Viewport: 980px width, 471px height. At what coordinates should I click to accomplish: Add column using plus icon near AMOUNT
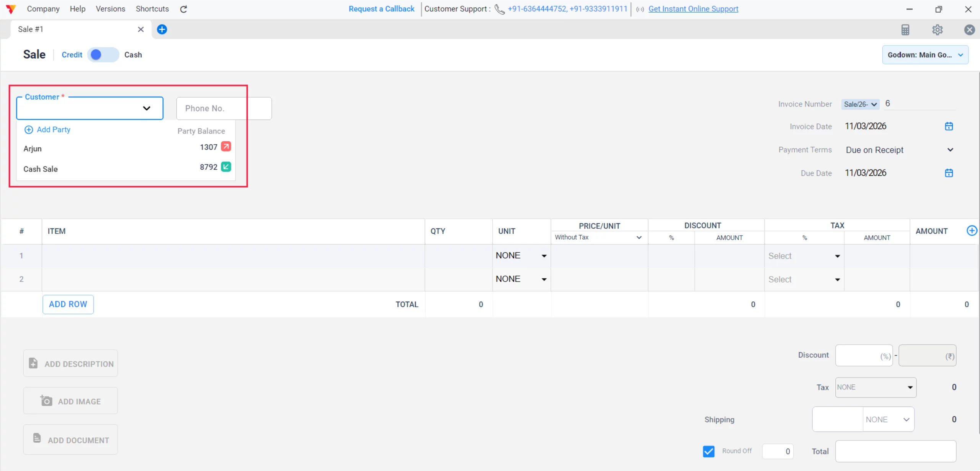(972, 230)
